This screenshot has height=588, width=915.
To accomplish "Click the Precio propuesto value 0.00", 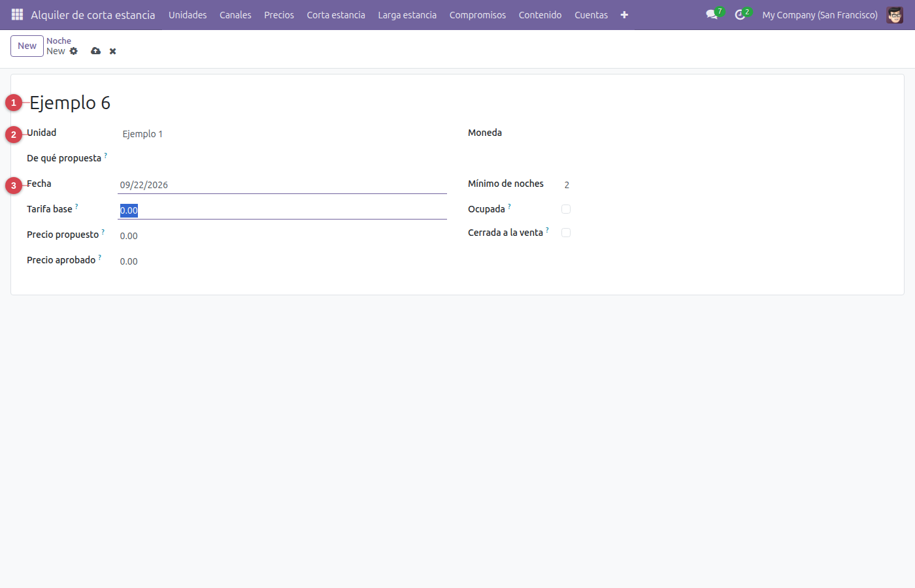I will 129,236.
